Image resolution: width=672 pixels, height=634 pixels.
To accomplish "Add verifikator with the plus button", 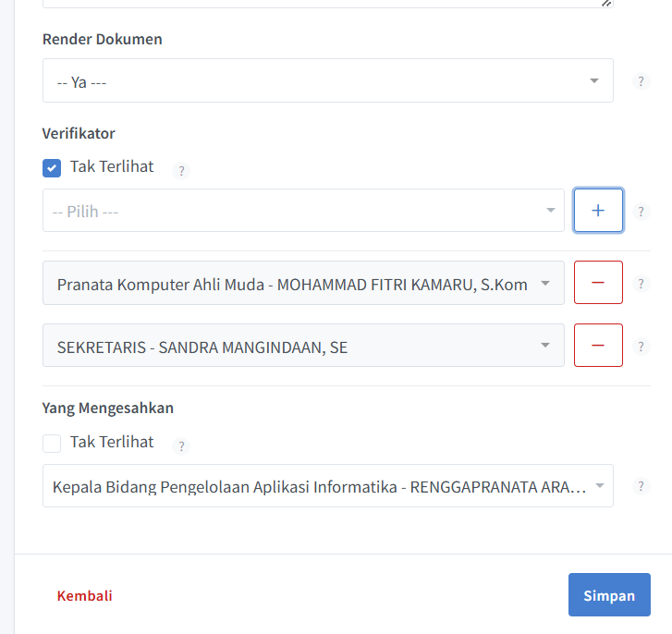I will tap(598, 211).
